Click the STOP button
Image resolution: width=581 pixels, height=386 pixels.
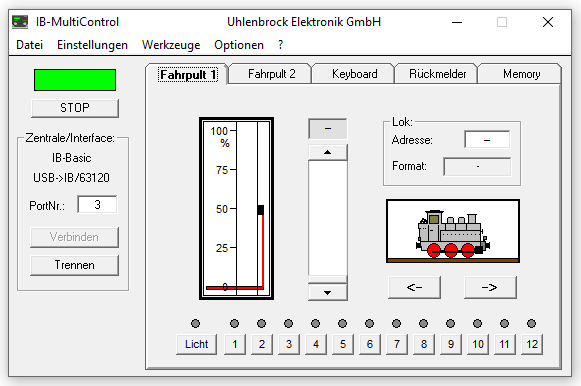75,108
